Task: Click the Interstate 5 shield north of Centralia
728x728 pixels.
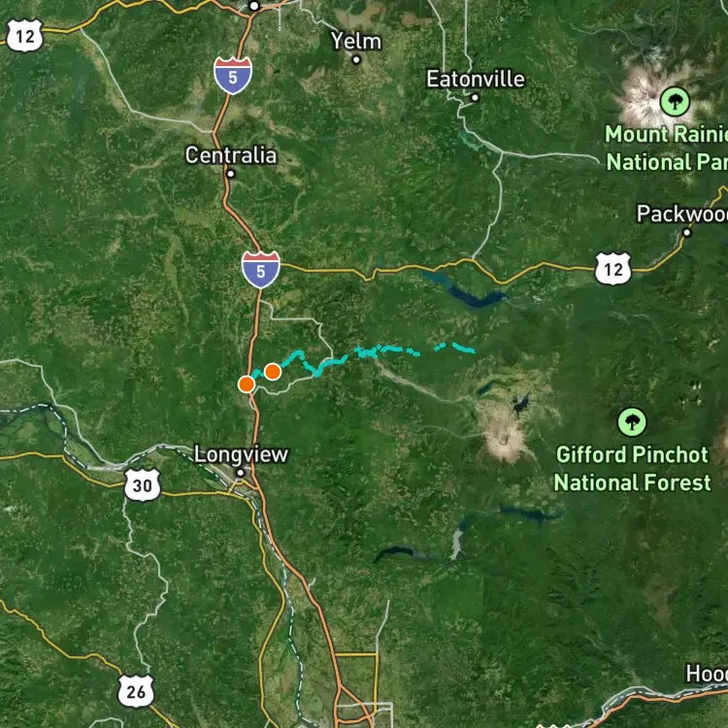Action: coord(233,75)
